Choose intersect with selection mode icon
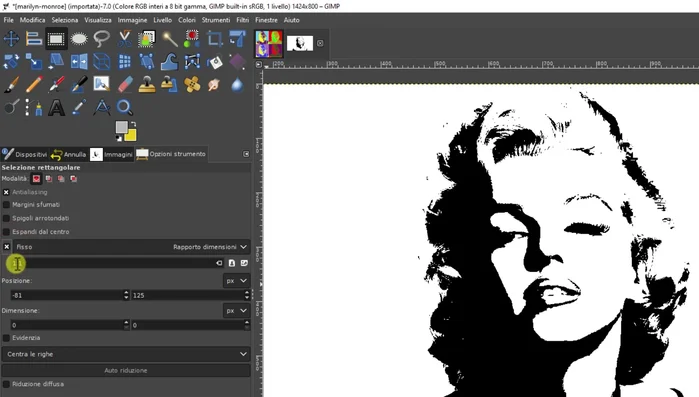The width and height of the screenshot is (699, 397). point(74,179)
